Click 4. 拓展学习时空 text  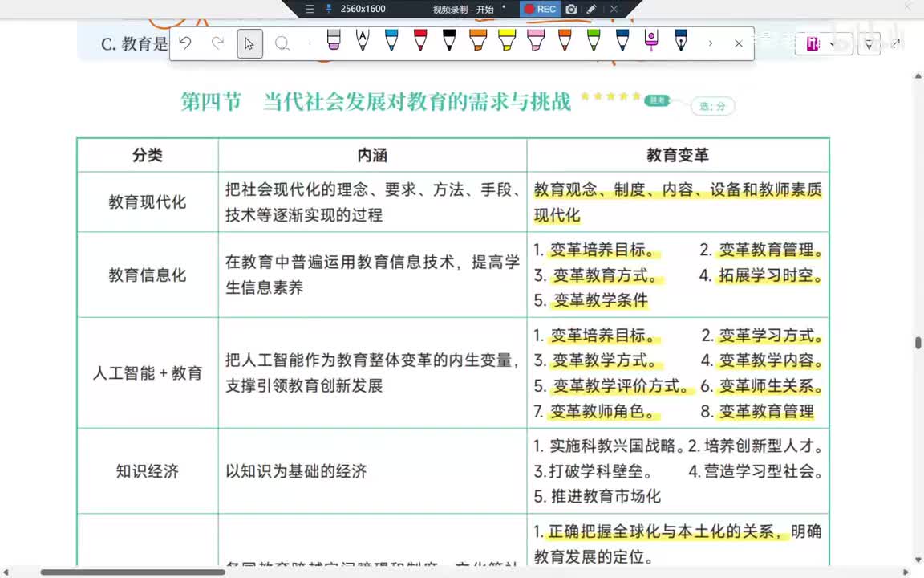point(760,275)
